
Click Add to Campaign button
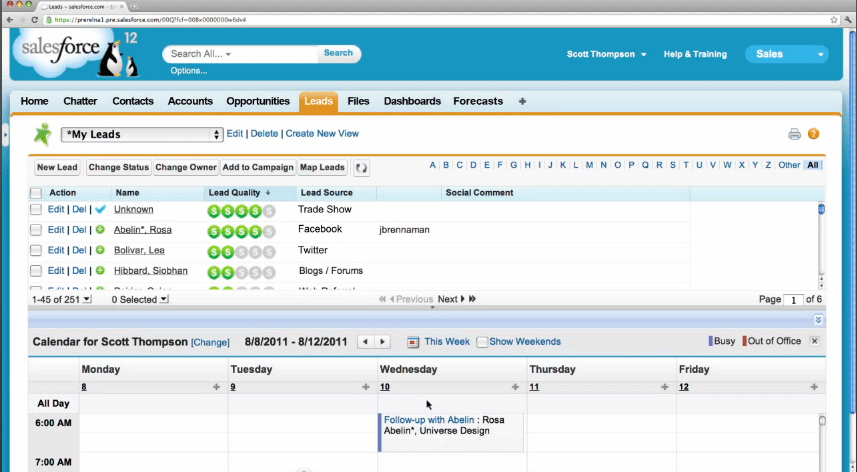258,167
